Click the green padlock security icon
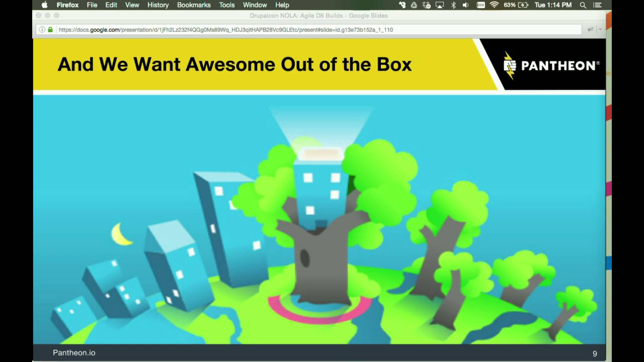Image resolution: width=644 pixels, height=362 pixels. pyautogui.click(x=50, y=30)
